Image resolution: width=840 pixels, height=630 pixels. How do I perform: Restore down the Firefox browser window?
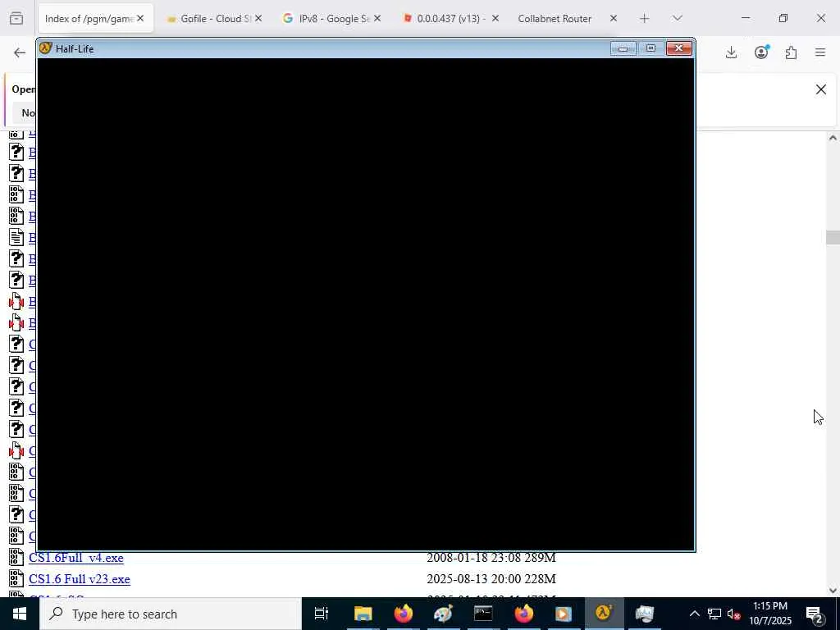(x=783, y=18)
